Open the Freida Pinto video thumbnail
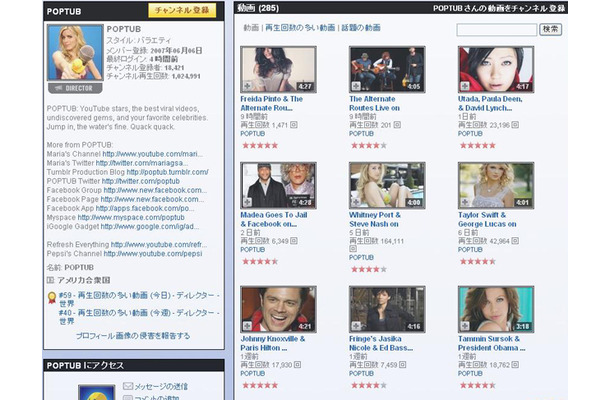Screen dimensions: 610x400 tap(278, 69)
